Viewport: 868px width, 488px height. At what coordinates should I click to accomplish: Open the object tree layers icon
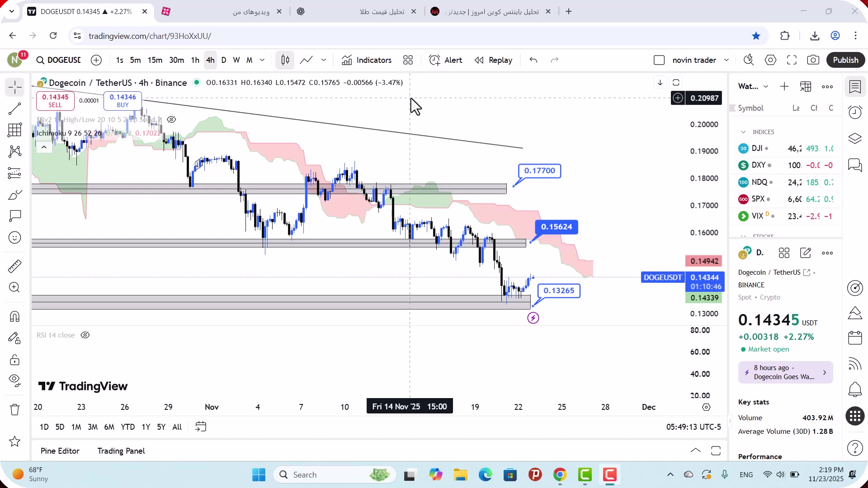tap(855, 138)
